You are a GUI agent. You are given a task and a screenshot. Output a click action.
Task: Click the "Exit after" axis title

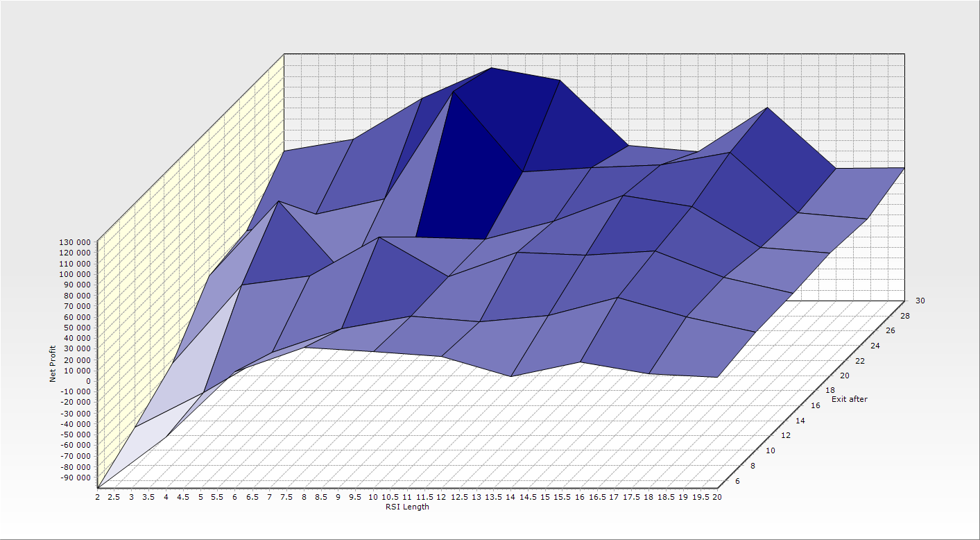(849, 399)
